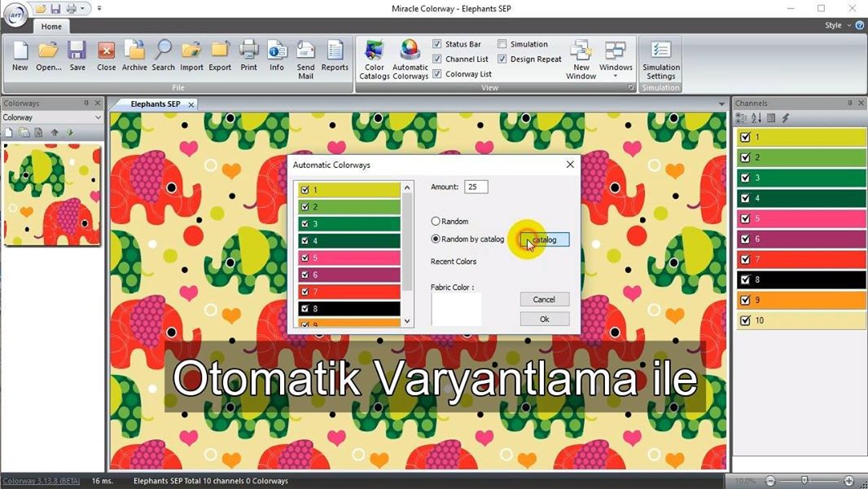868x489 pixels.
Task: Save the design using the ribbon Save icon
Action: tap(77, 56)
